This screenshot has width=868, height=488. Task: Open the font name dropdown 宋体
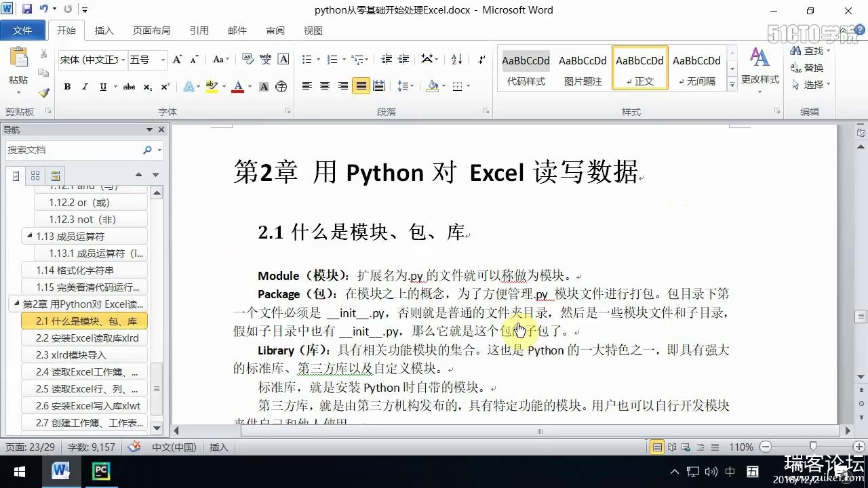click(123, 60)
